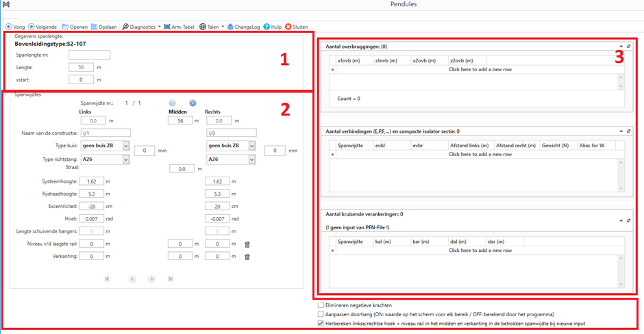Click the Vorig back arrow icon
Image resolution: width=644 pixels, height=334 pixels.
9,27
